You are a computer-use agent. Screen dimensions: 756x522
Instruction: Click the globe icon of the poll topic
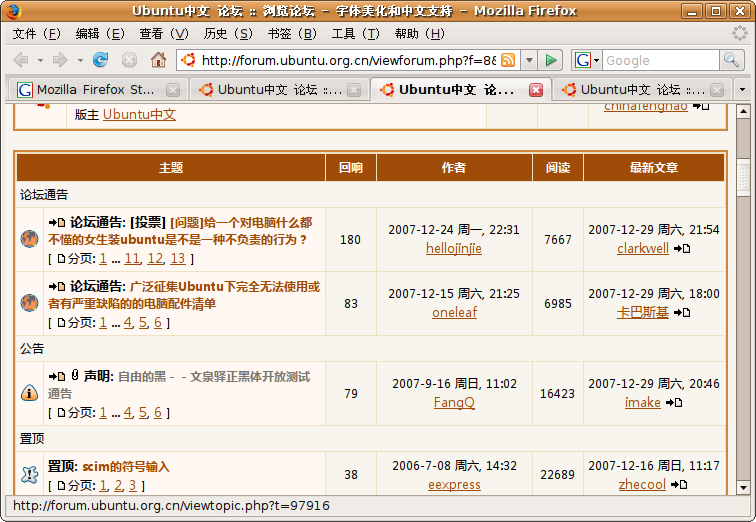click(x=29, y=239)
